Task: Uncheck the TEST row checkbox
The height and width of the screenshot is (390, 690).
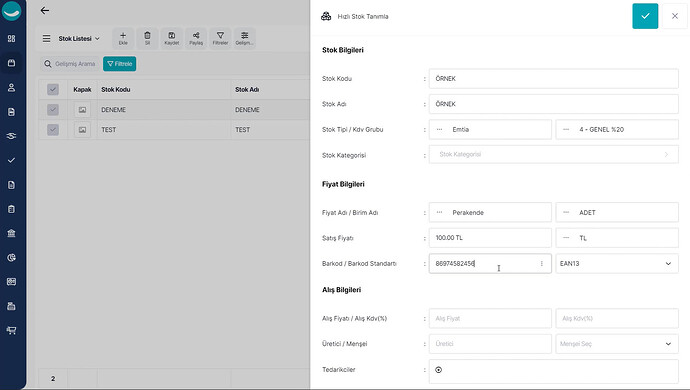Action: click(53, 130)
